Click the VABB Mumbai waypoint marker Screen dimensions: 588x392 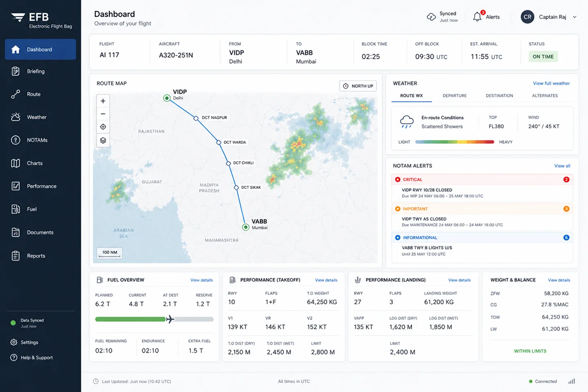pos(245,227)
